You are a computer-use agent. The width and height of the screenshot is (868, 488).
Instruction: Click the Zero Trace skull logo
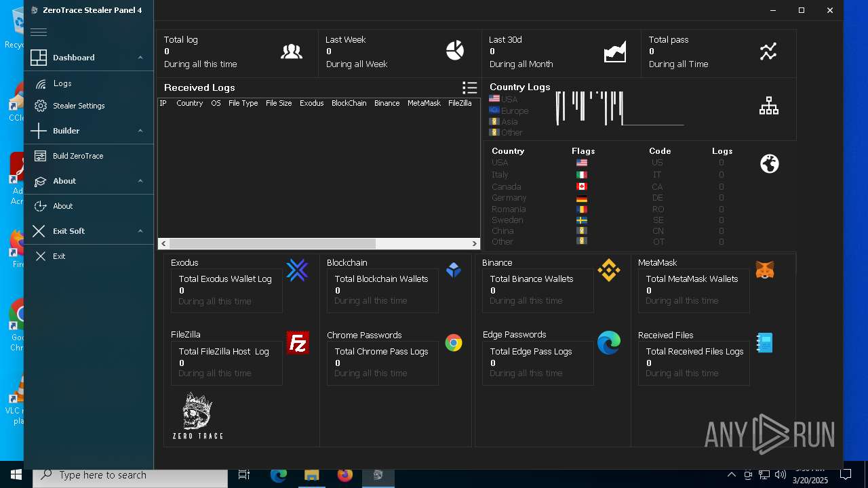click(x=197, y=415)
